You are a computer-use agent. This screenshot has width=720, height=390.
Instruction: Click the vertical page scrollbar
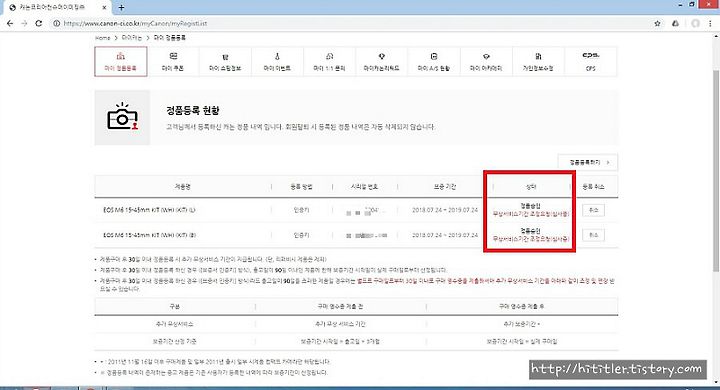[716, 170]
